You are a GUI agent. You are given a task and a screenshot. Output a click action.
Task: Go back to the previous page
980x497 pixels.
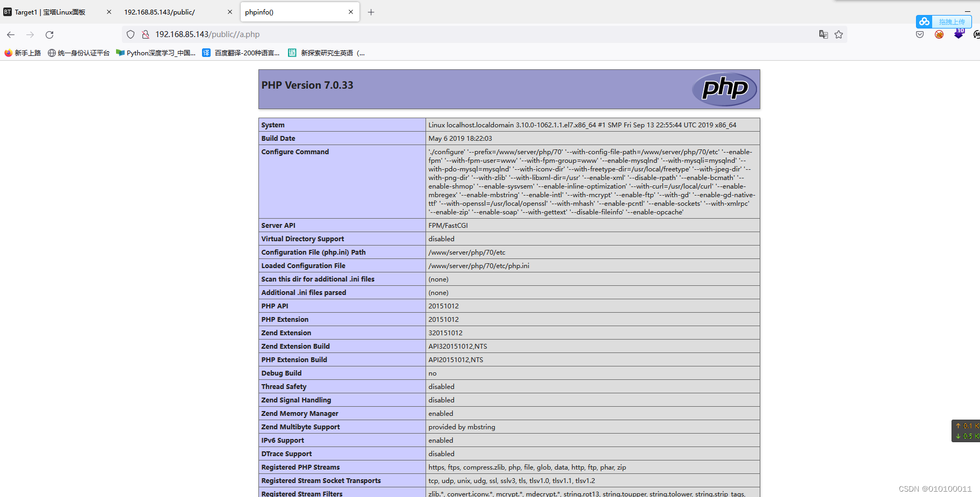coord(11,34)
